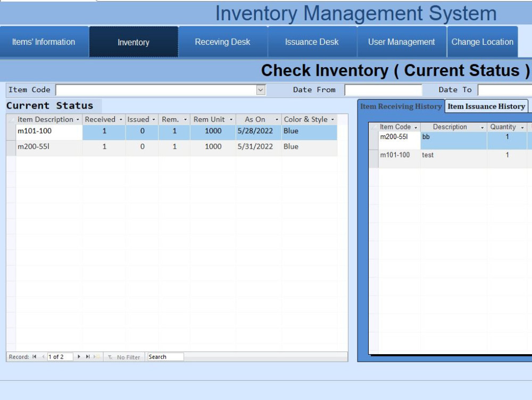Select row selector of history row test

373,159
